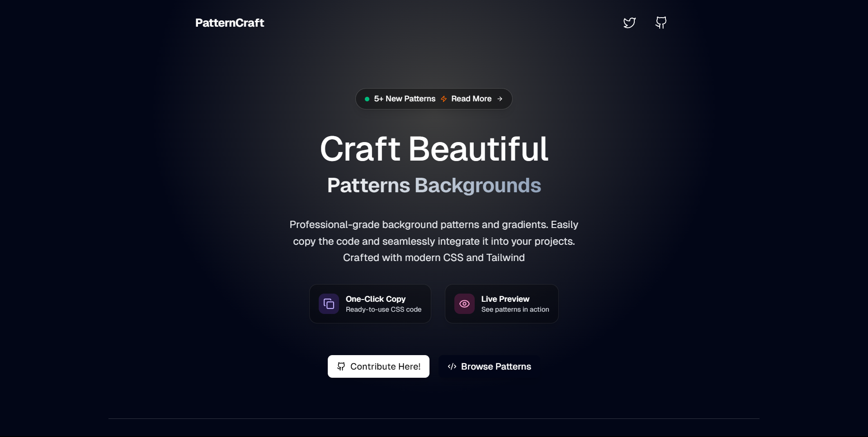Click the Contribute Here button
This screenshot has width=868, height=437.
(x=378, y=366)
